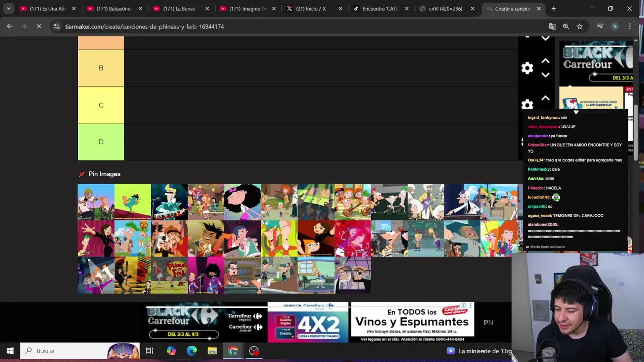Open the Black Carrefour bottom banner ad
The height and width of the screenshot is (362, 644).
click(310, 322)
